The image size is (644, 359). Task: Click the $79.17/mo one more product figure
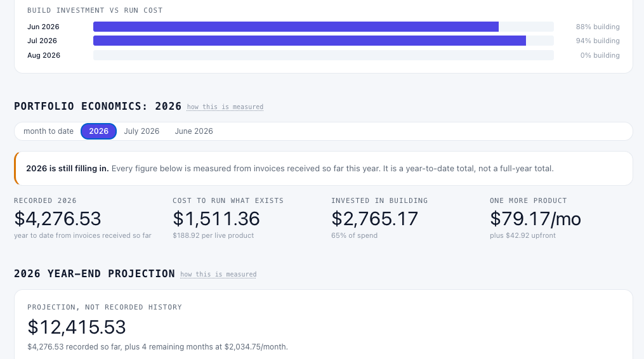[535, 219]
